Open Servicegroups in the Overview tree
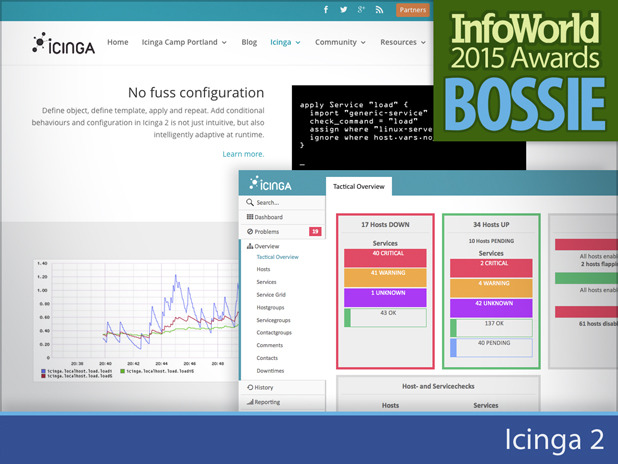This screenshot has height=464, width=618. tap(274, 320)
